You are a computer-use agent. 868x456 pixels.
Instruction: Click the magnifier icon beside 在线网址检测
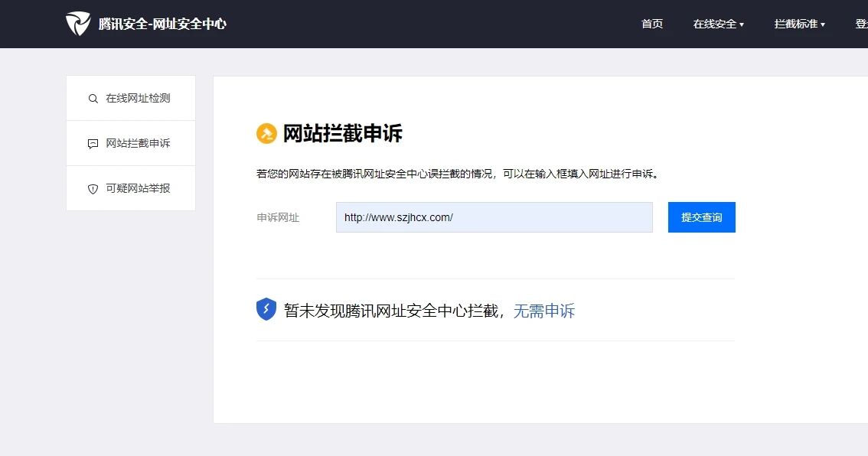pos(93,99)
